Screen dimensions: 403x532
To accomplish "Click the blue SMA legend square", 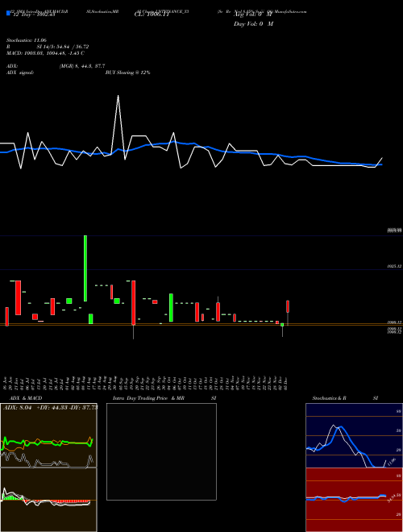I will (8, 14).
